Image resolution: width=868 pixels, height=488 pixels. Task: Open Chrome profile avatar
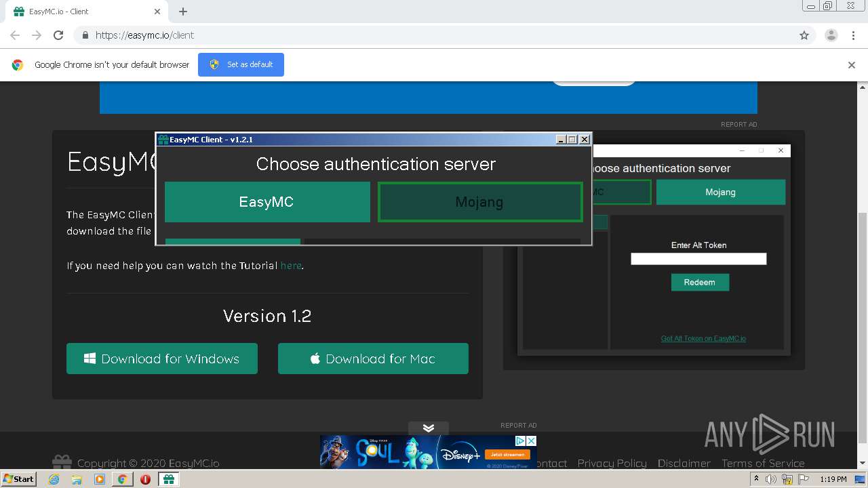point(831,35)
